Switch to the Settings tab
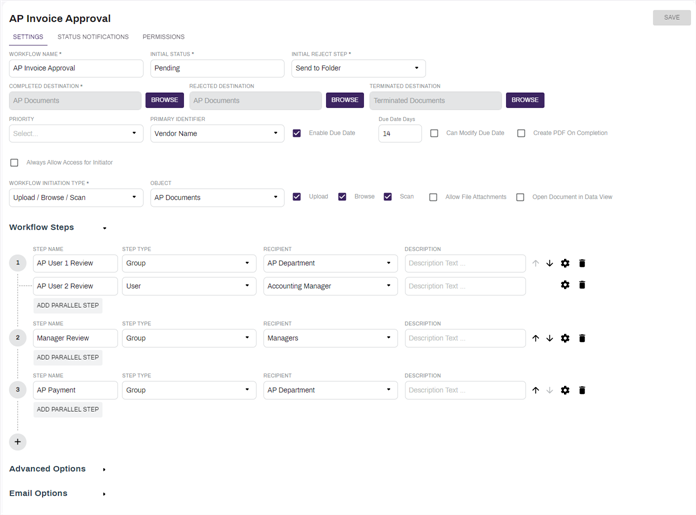The height and width of the screenshot is (515, 696). 28,37
